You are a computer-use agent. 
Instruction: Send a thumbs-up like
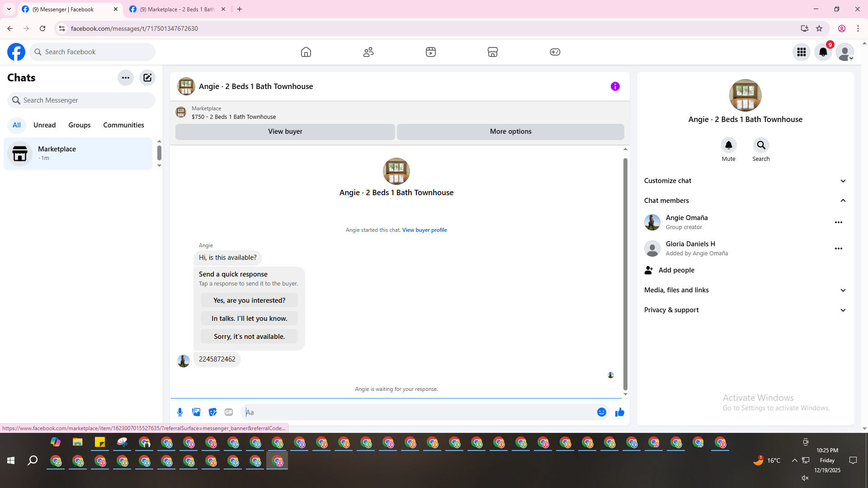click(x=619, y=412)
